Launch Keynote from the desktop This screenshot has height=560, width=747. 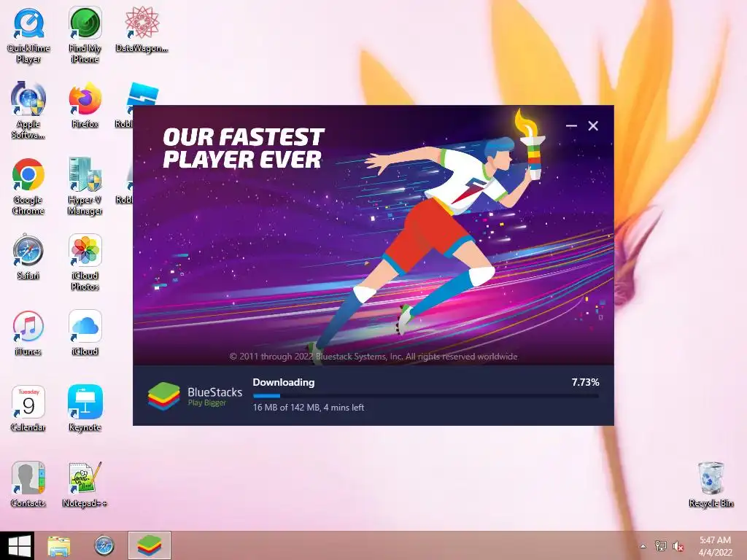tap(85, 408)
